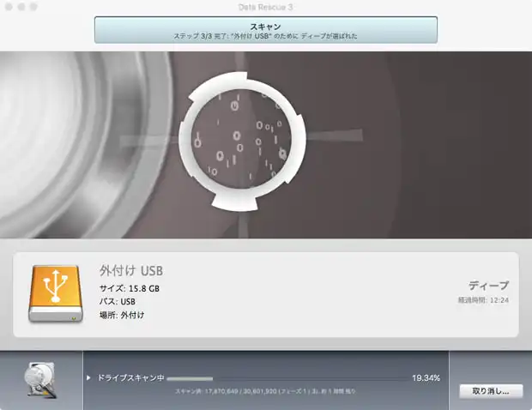The width and height of the screenshot is (532, 410).
Task: Click the 外付け USB drive title
Action: tap(131, 271)
